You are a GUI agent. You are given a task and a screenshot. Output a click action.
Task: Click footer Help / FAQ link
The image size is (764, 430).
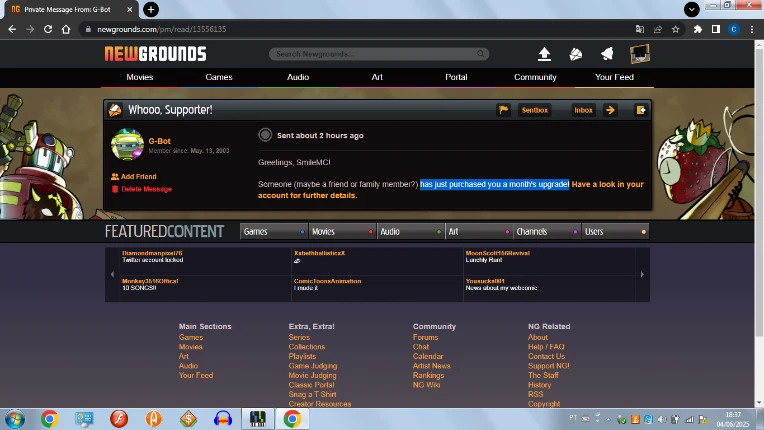[546, 347]
